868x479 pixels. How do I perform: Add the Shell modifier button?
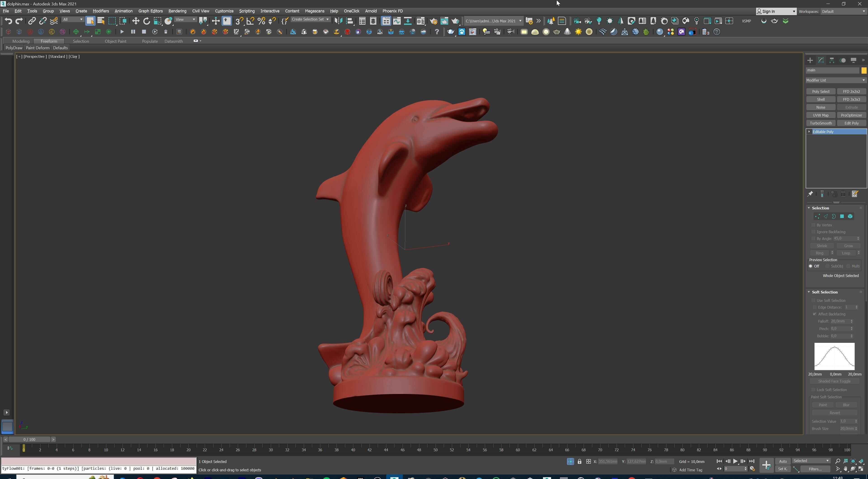(821, 99)
